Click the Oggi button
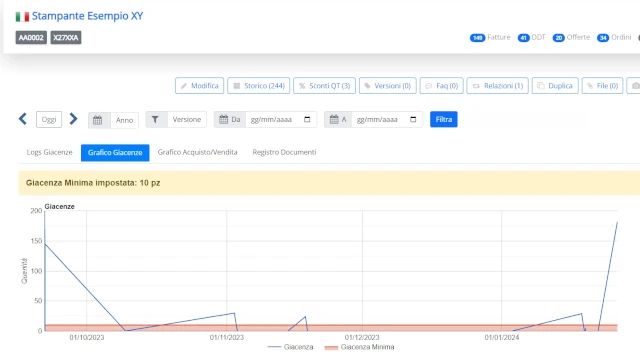Screen dimensions: 640x361 pyautogui.click(x=49, y=120)
